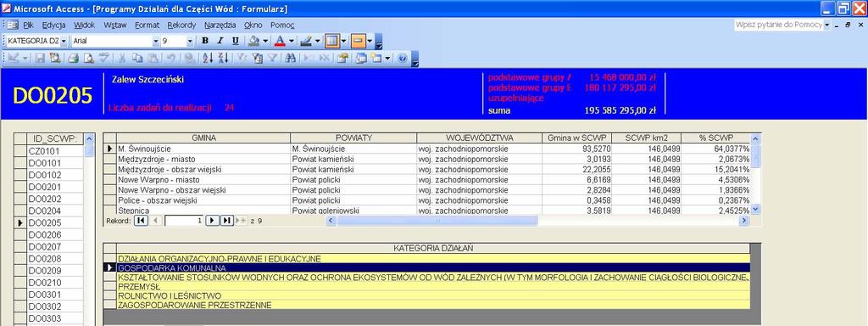Run the Spelling check toolbar icon

[103, 58]
